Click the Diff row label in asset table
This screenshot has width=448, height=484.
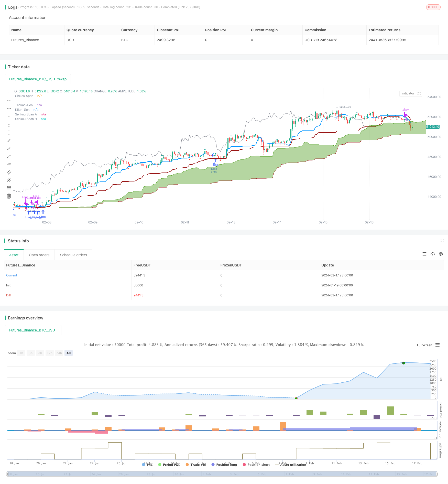click(x=9, y=295)
